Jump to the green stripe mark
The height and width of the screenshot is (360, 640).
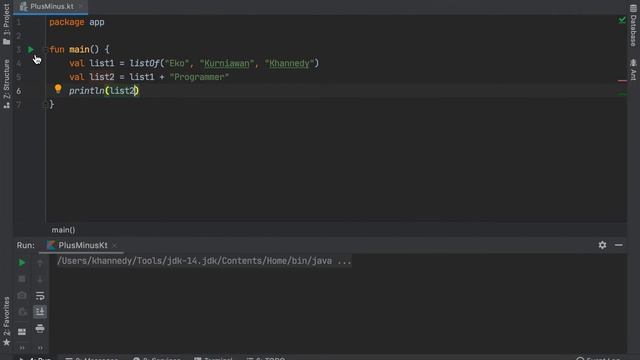(x=622, y=94)
